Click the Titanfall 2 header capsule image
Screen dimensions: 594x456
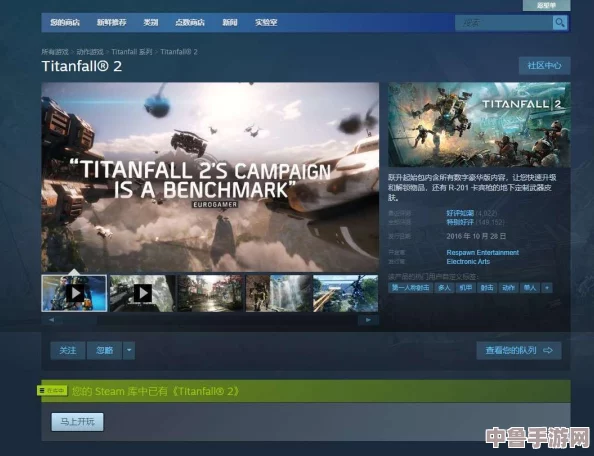(479, 125)
